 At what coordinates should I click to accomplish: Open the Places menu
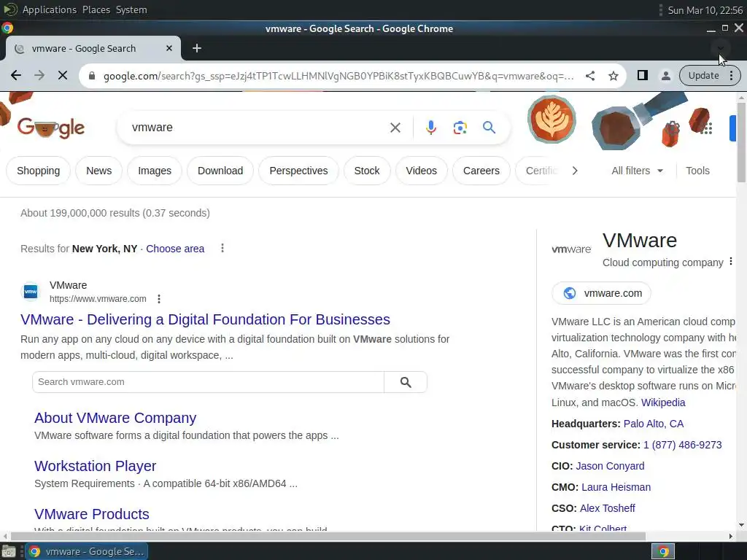point(96,9)
